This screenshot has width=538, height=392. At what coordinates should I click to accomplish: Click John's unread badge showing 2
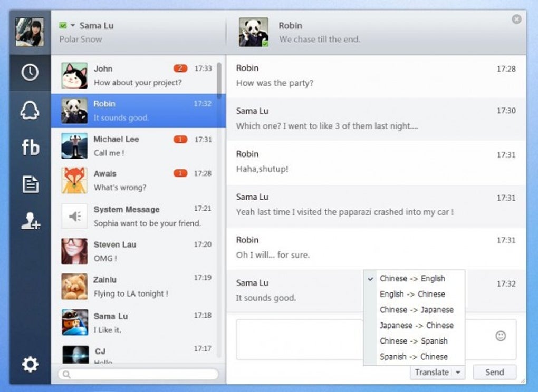pyautogui.click(x=180, y=68)
